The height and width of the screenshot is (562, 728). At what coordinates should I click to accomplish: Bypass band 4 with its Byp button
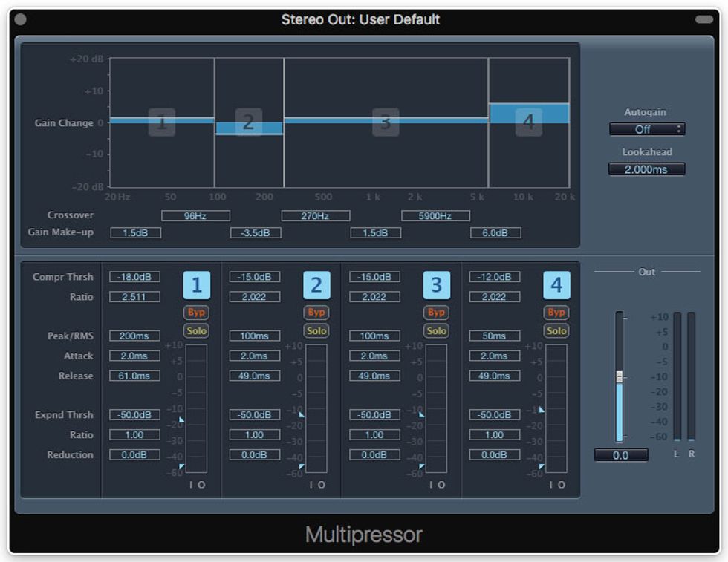point(556,313)
